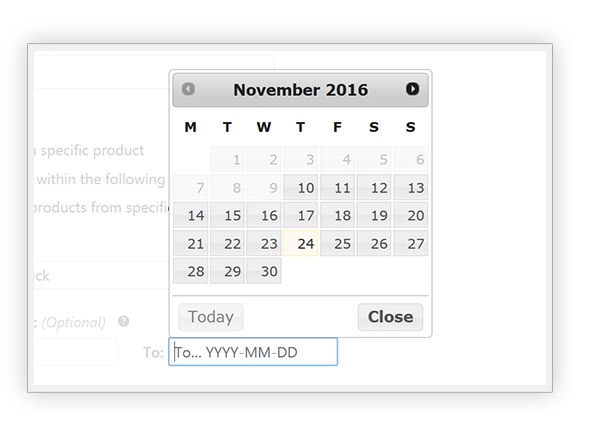Screen dimensions: 600x436
Task: Pick Friday November 11
Action: pos(338,188)
